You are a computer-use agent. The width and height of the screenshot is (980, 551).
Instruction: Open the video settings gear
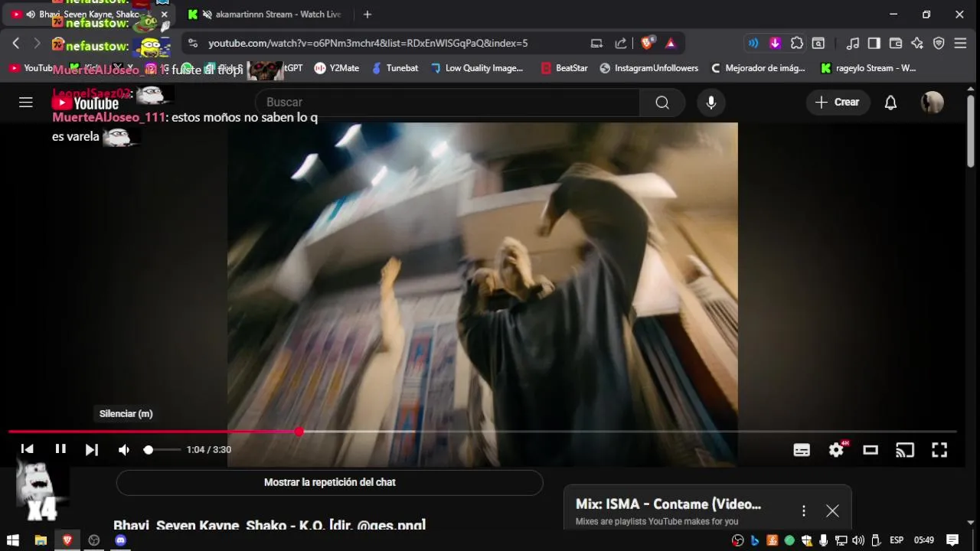click(x=836, y=450)
